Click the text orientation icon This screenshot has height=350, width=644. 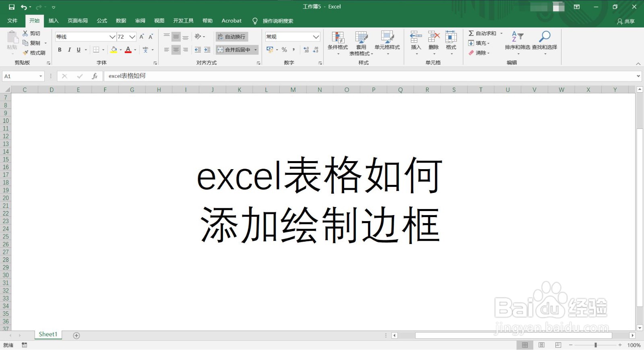pos(198,37)
